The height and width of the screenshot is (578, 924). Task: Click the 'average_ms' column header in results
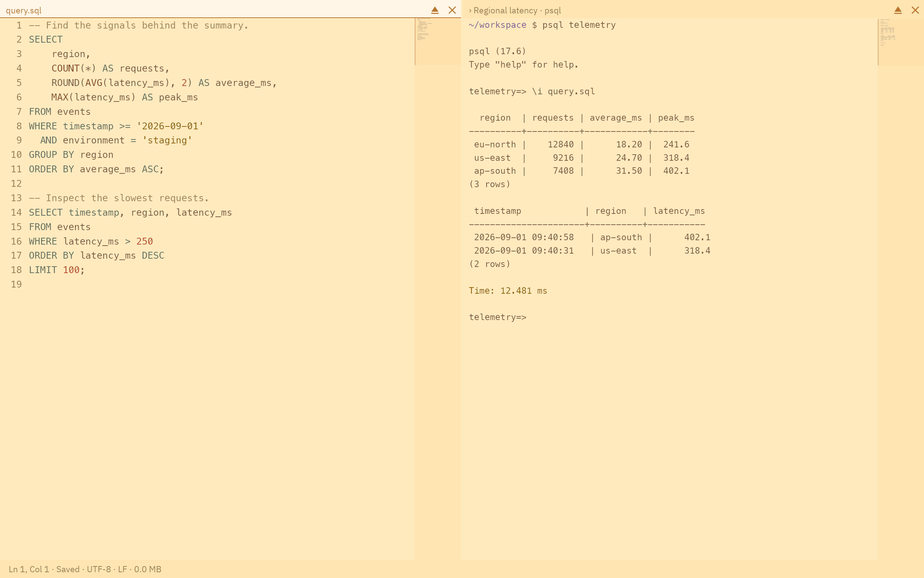click(x=616, y=118)
